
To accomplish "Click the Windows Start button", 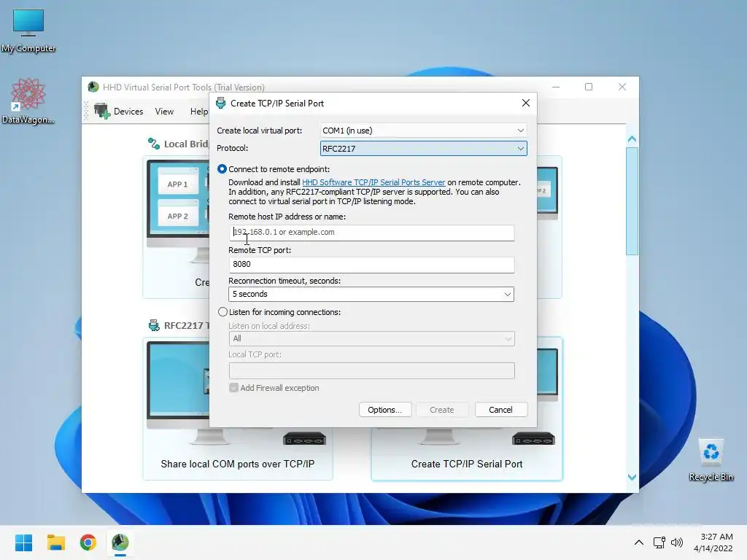I will tap(23, 542).
